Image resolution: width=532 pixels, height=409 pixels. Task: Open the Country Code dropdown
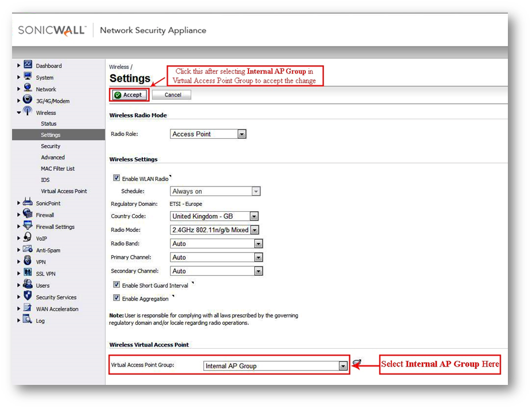tap(214, 216)
